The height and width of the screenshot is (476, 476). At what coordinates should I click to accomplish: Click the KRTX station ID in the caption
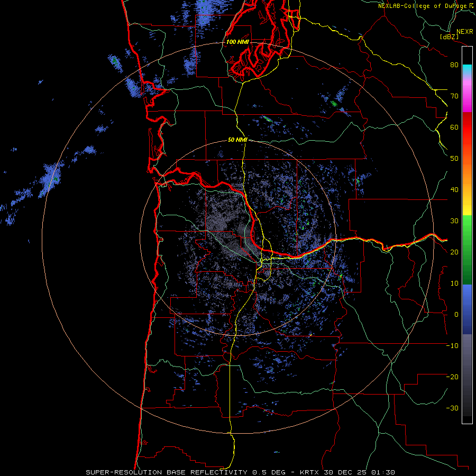(310, 472)
